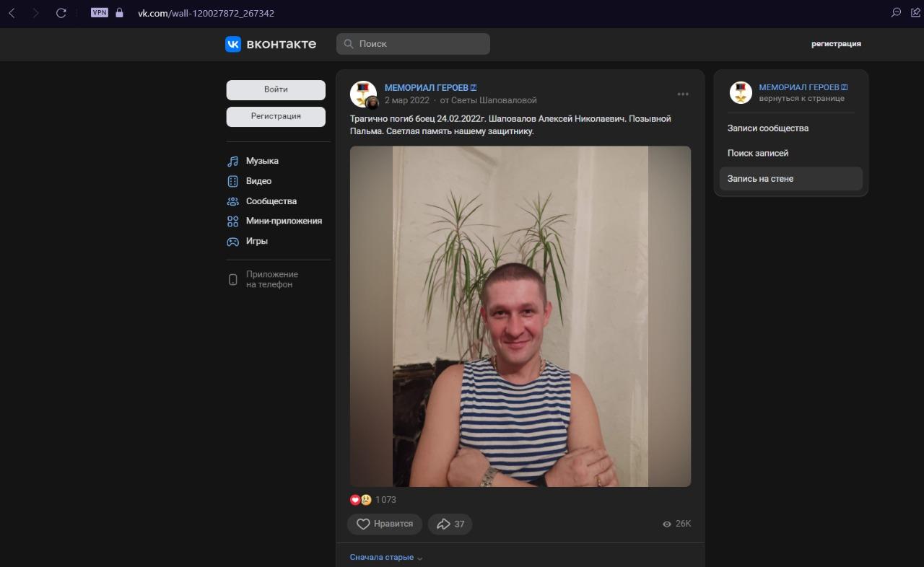Expand Сначала старые comment sorting
Image resolution: width=924 pixels, height=567 pixels.
[x=386, y=558]
